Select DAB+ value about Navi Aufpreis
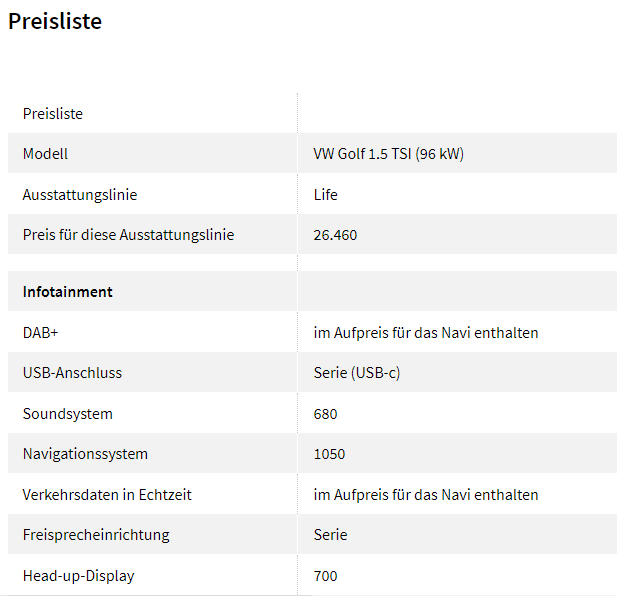Viewport: 618px width, 596px height. pyautogui.click(x=426, y=333)
